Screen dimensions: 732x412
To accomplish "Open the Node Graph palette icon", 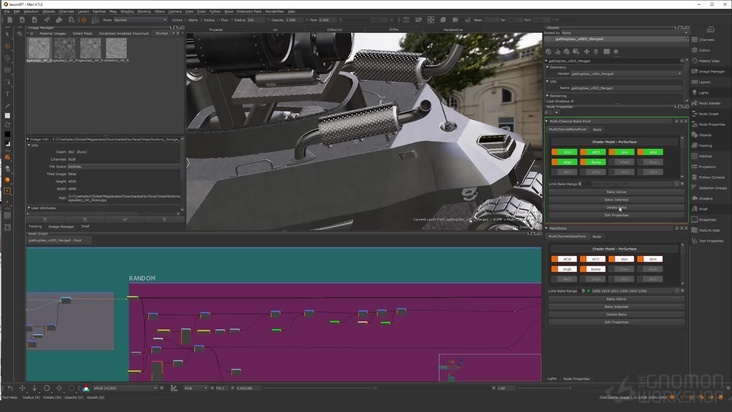I will coord(696,113).
